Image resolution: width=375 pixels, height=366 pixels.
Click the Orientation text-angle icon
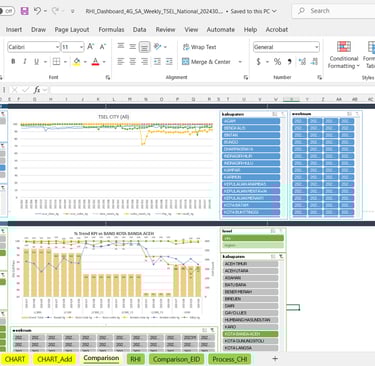coord(157,46)
